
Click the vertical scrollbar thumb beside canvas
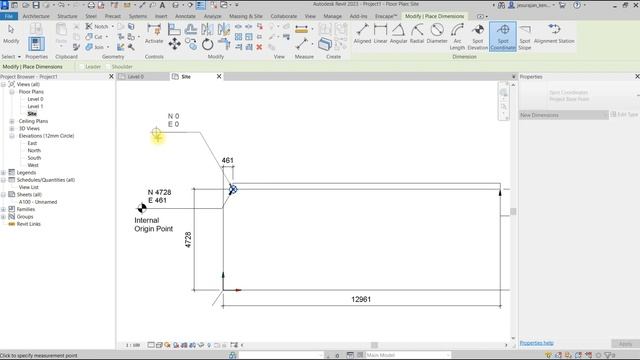[x=513, y=211]
